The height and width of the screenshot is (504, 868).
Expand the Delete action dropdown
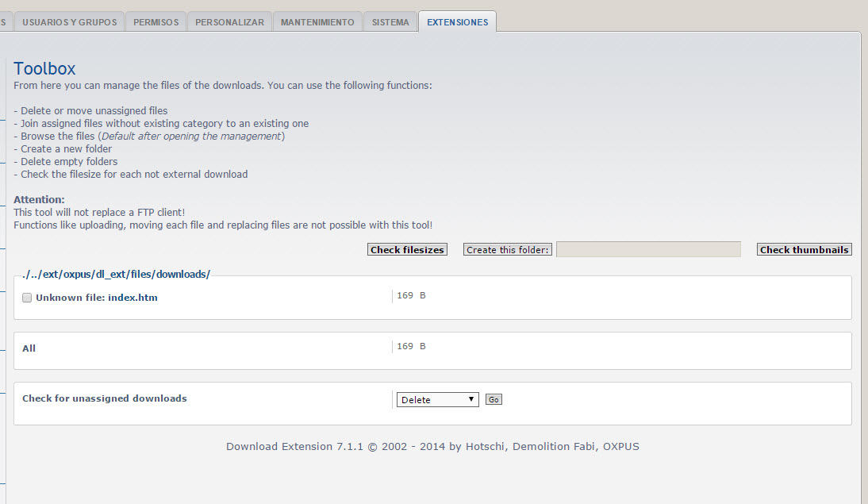(x=437, y=400)
